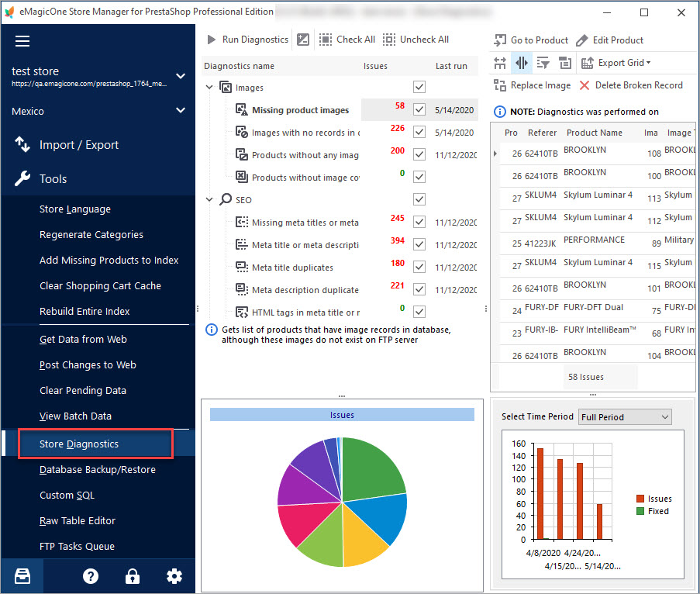The width and height of the screenshot is (700, 594).
Task: Expand the Mexico dropdown chevron
Action: point(181,110)
